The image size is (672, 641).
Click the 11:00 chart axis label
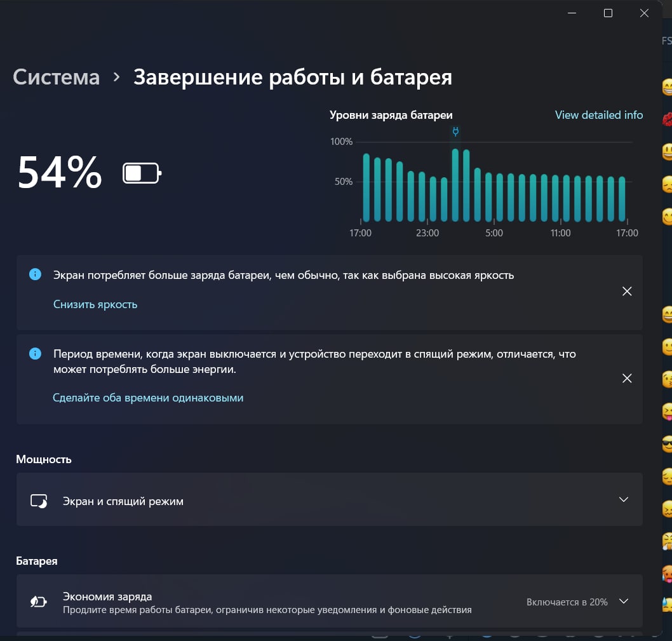click(x=561, y=233)
